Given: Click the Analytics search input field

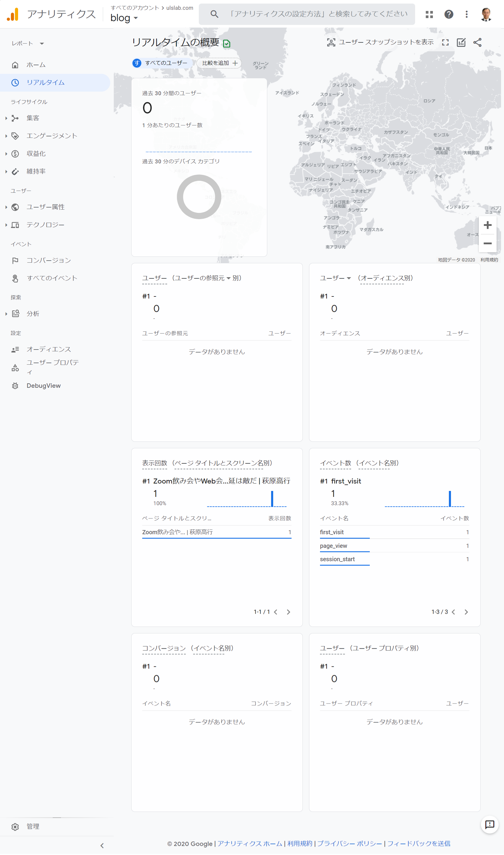Looking at the screenshot, I should 318,14.
